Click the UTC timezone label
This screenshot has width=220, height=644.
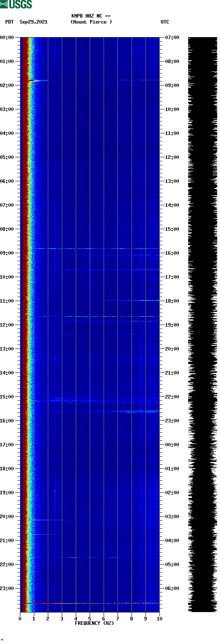[165, 22]
